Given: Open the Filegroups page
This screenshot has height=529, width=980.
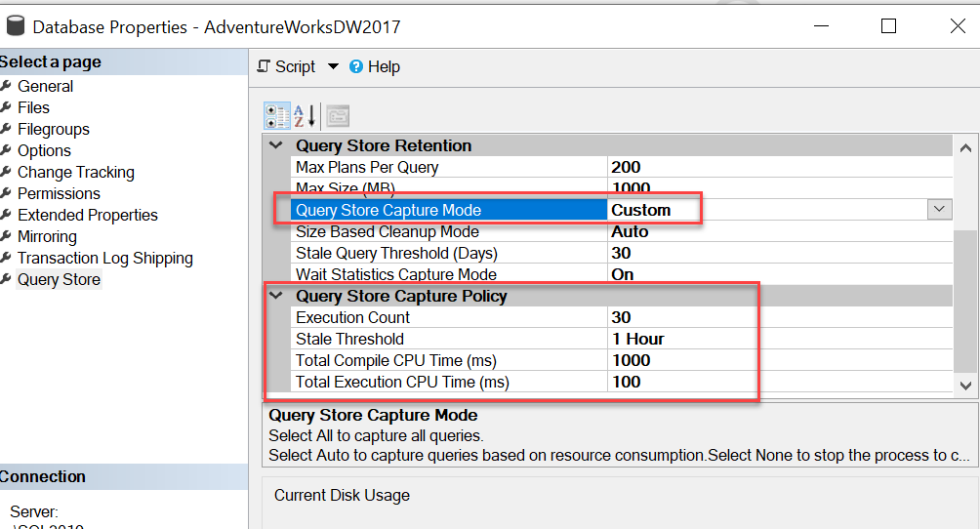Looking at the screenshot, I should pyautogui.click(x=53, y=130).
